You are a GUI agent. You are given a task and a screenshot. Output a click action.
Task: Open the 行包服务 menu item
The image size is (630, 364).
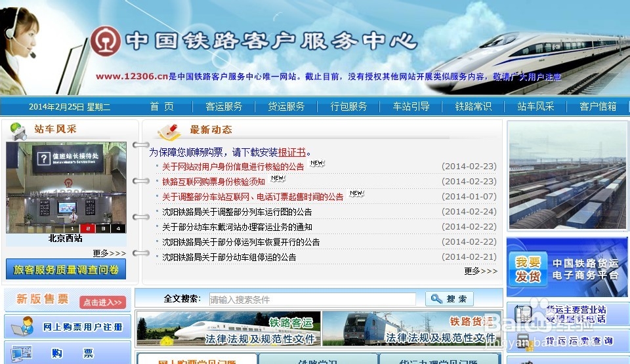tap(348, 106)
